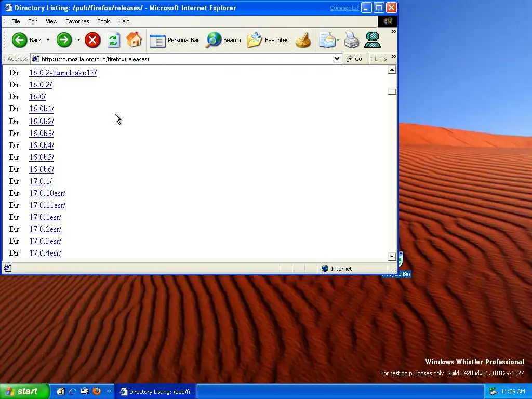The height and width of the screenshot is (399, 532).
Task: Expand the Links bar chevron
Action: (x=394, y=56)
